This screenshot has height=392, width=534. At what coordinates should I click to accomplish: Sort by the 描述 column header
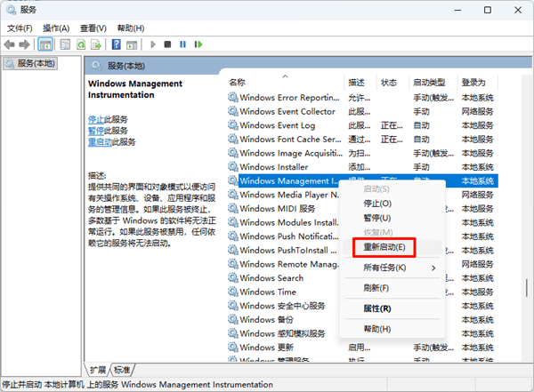(361, 83)
